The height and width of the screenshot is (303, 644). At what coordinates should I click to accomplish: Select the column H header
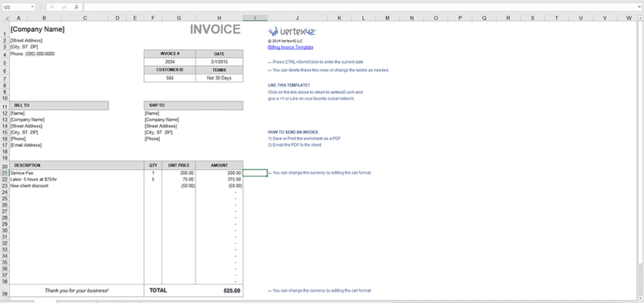click(x=219, y=18)
